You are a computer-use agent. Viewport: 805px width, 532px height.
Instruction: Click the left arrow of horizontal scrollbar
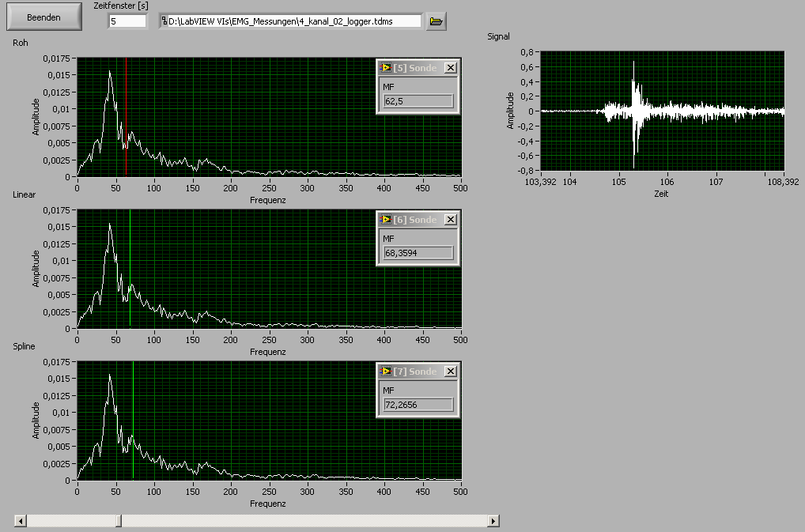21,521
